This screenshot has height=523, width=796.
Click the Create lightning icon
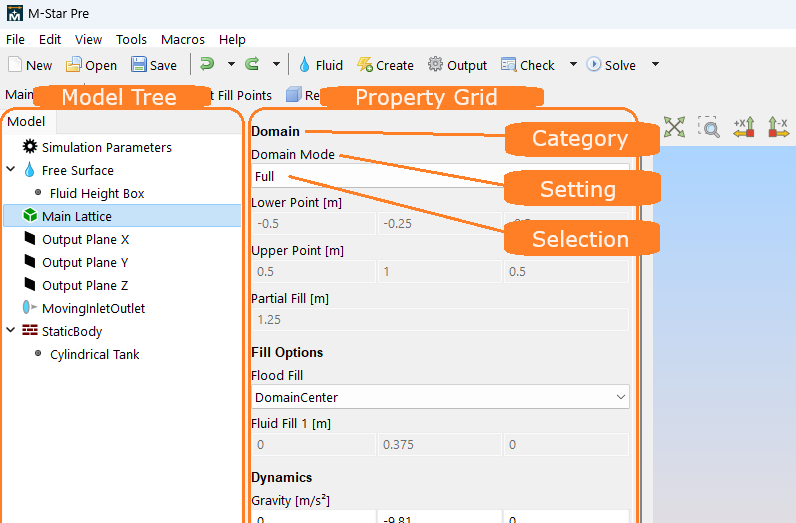[364, 64]
